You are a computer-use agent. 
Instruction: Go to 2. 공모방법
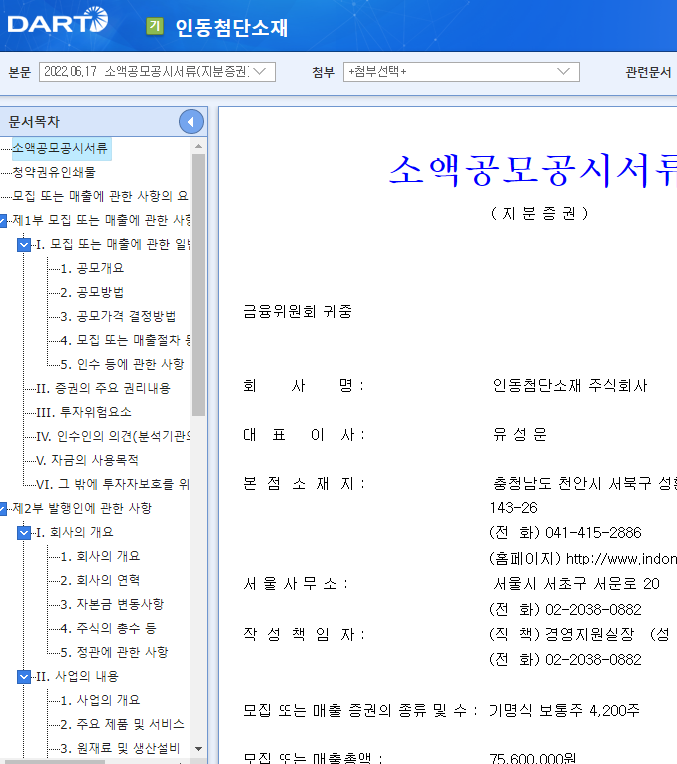pyautogui.click(x=92, y=292)
